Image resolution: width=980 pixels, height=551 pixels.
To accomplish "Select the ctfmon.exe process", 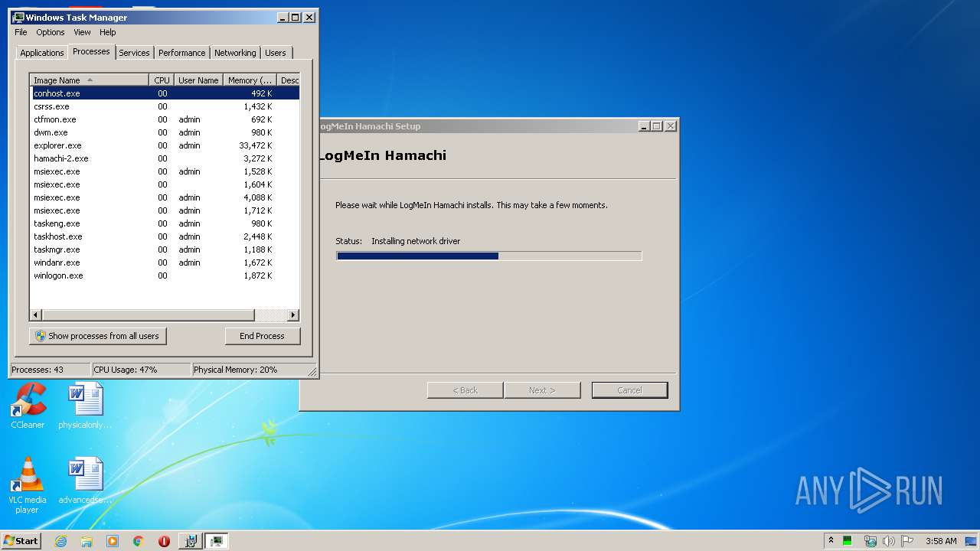I will click(165, 119).
